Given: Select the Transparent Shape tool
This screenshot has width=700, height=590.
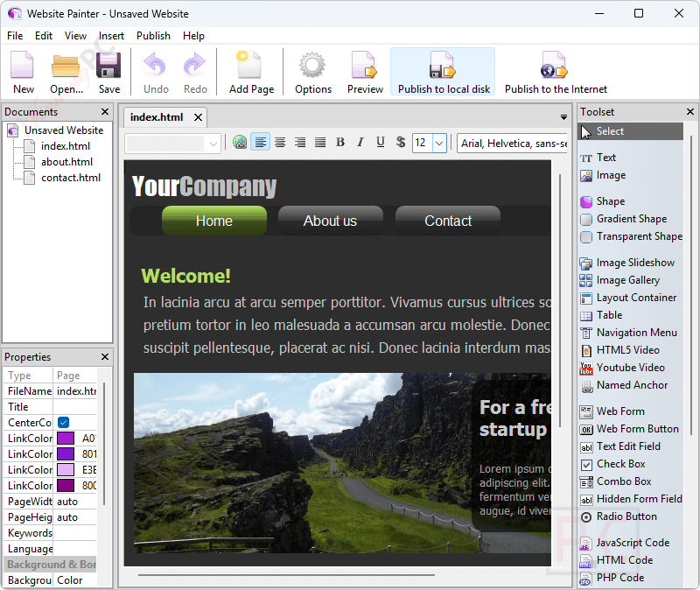Looking at the screenshot, I should pos(631,236).
